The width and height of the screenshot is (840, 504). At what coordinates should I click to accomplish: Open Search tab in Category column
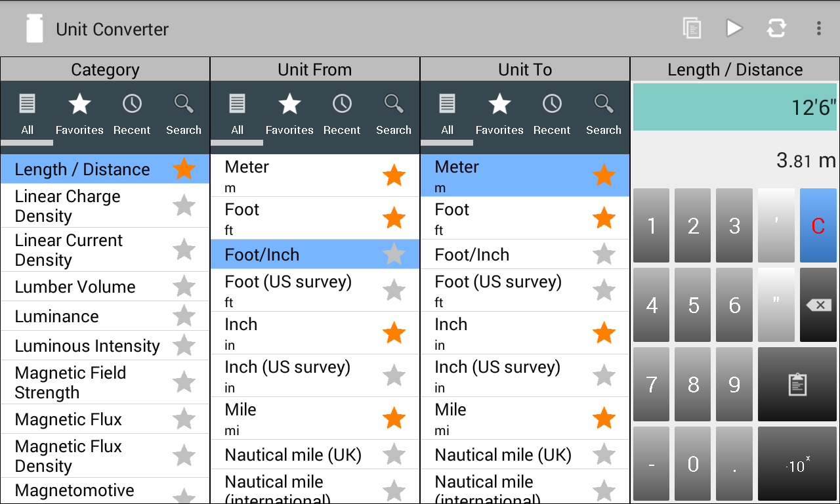click(184, 114)
